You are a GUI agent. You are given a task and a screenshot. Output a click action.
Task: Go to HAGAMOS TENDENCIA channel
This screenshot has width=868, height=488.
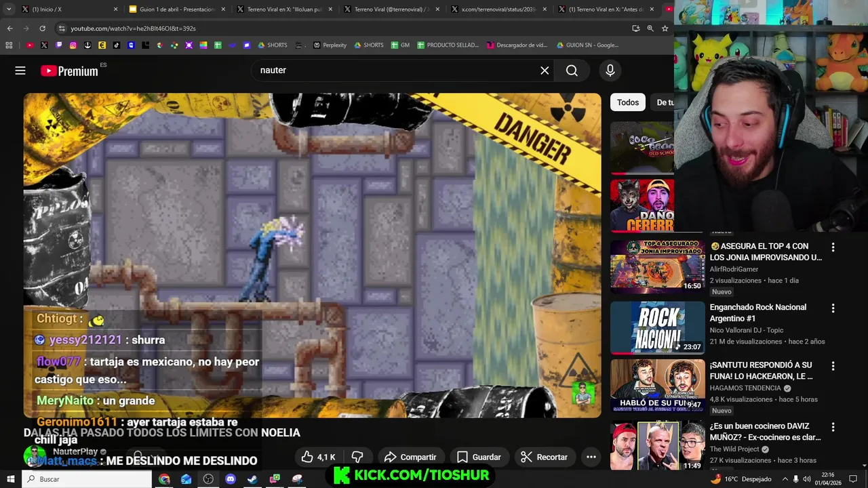[x=745, y=388]
